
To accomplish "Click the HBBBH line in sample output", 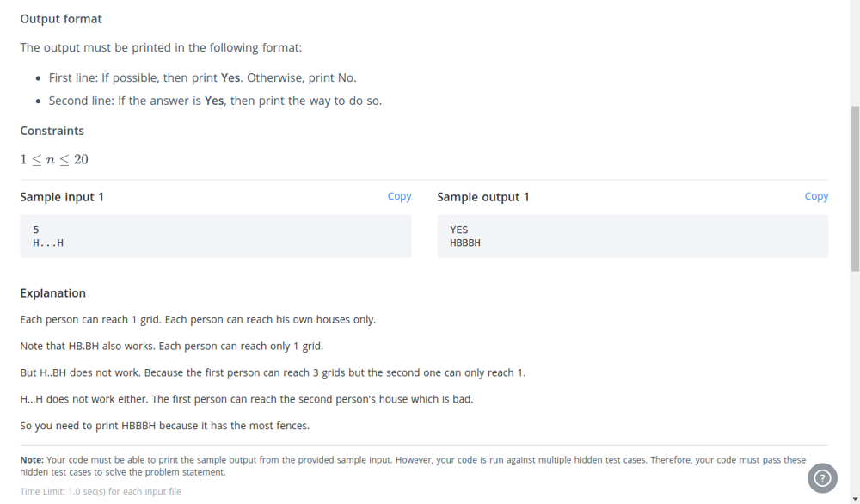I will coord(465,243).
